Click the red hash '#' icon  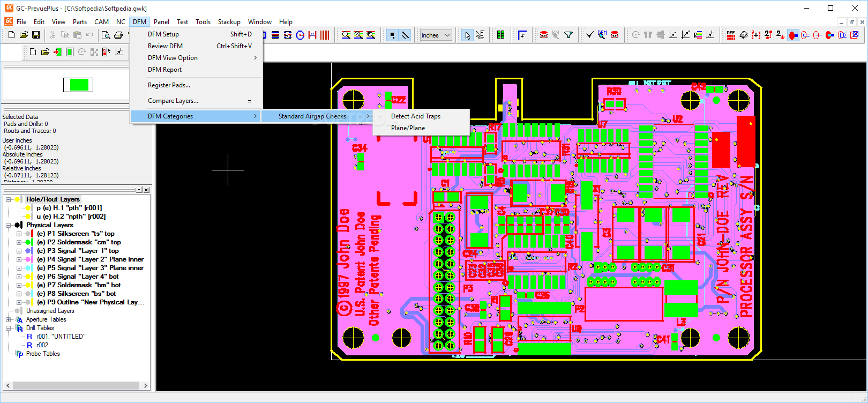click(755, 35)
